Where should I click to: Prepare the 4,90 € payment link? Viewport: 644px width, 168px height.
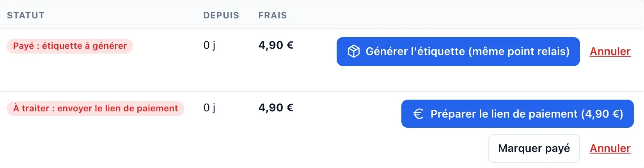click(517, 114)
